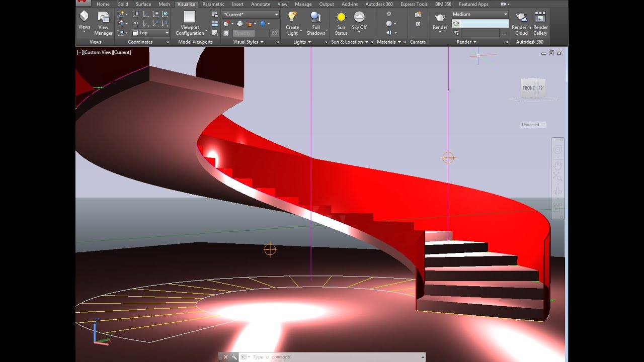
Task: Click the Render teapot button
Action: coord(440,22)
